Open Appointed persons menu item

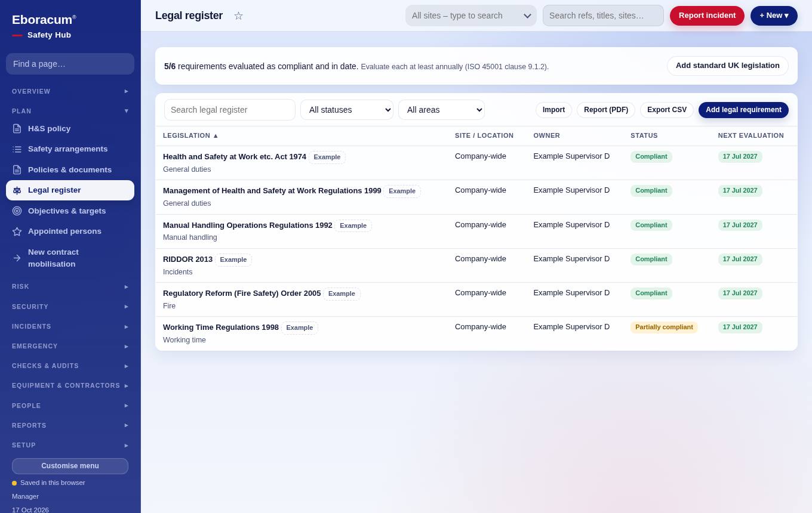point(70,231)
